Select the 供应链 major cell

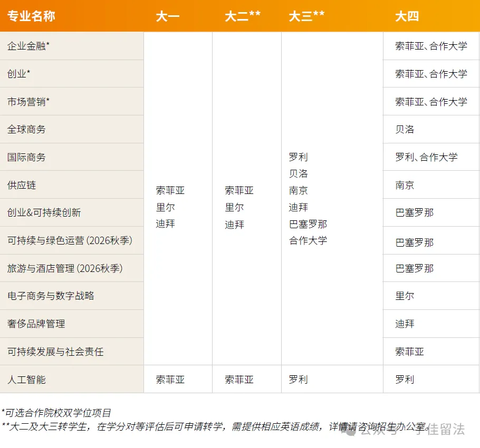tap(72, 185)
